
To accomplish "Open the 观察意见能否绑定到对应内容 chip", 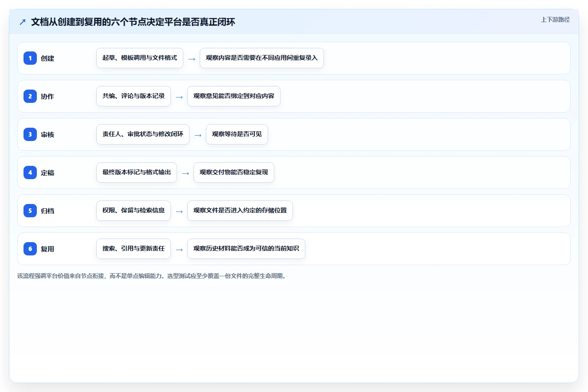I will [x=234, y=96].
